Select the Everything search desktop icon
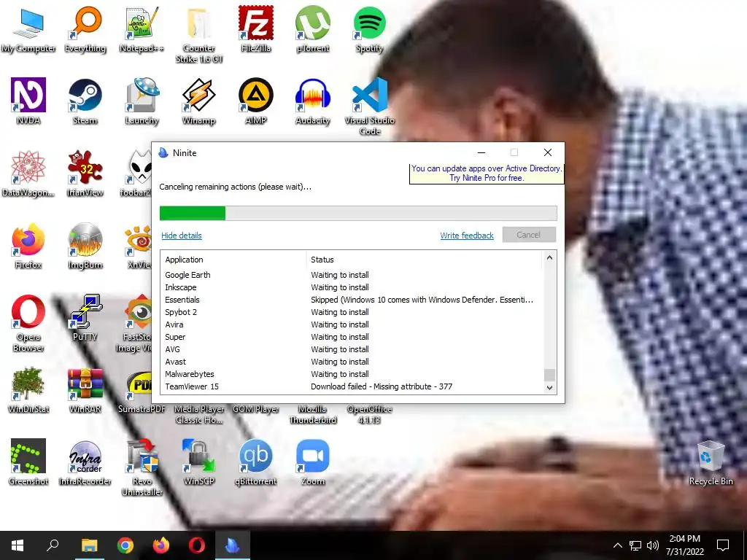The height and width of the screenshot is (560, 747). 85,29
